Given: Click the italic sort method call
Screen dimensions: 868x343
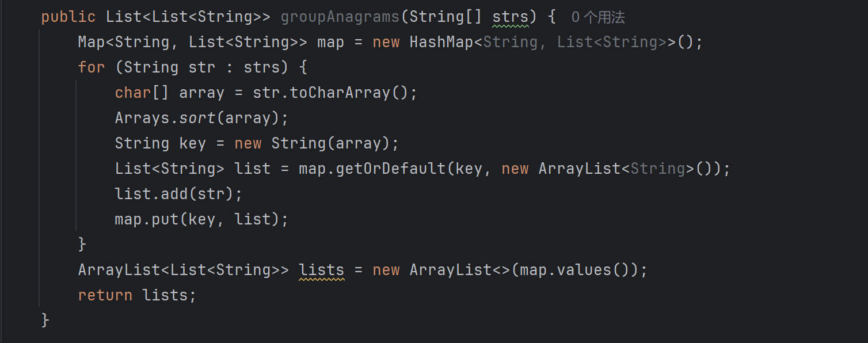Looking at the screenshot, I should coord(197,118).
